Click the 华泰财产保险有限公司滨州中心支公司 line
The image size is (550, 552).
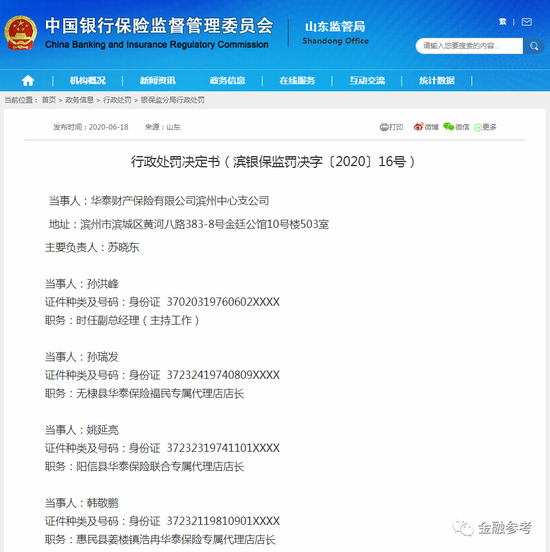point(180,201)
